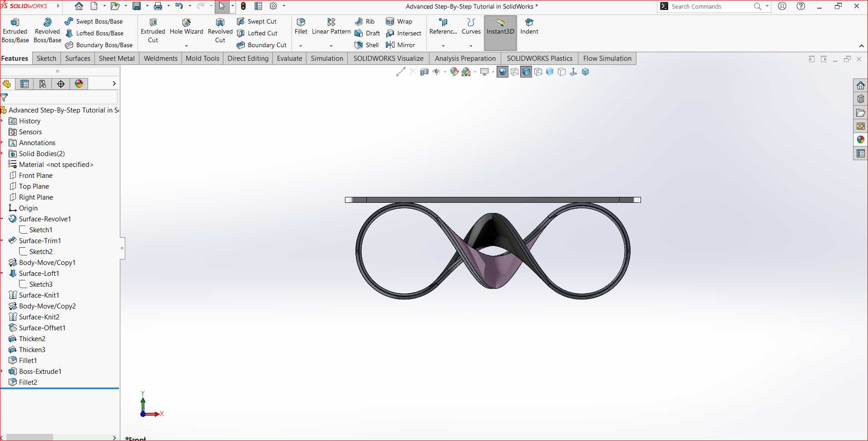
Task: Switch to the Sketch tab
Action: pyautogui.click(x=46, y=58)
